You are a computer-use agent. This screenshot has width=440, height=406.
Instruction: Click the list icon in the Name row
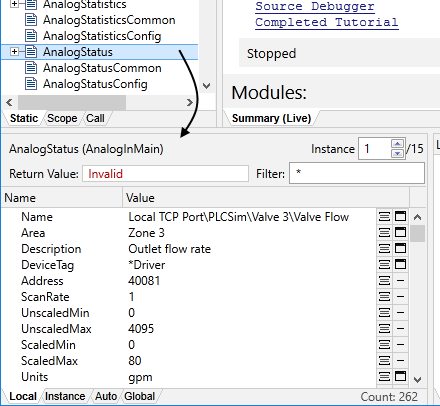click(x=384, y=217)
